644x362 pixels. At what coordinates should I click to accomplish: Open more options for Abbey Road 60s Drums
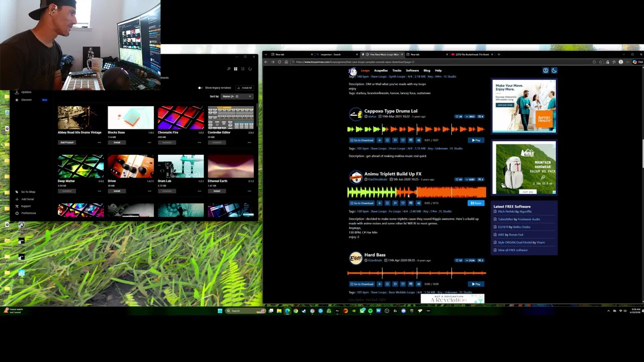click(100, 142)
